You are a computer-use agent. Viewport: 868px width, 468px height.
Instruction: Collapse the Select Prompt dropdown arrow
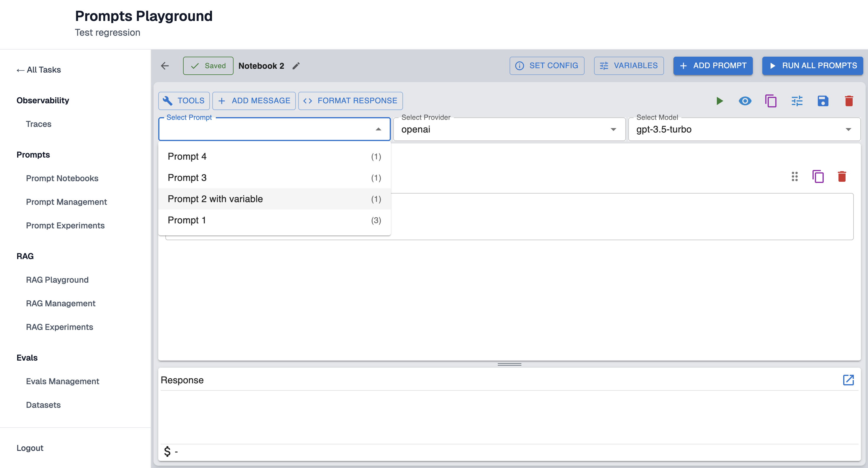coord(378,129)
